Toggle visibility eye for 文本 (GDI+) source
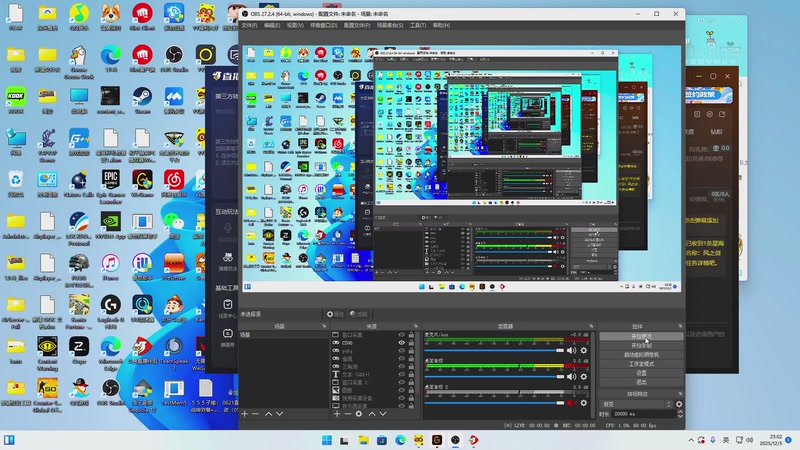Image resolution: width=800 pixels, height=450 pixels. click(x=402, y=374)
